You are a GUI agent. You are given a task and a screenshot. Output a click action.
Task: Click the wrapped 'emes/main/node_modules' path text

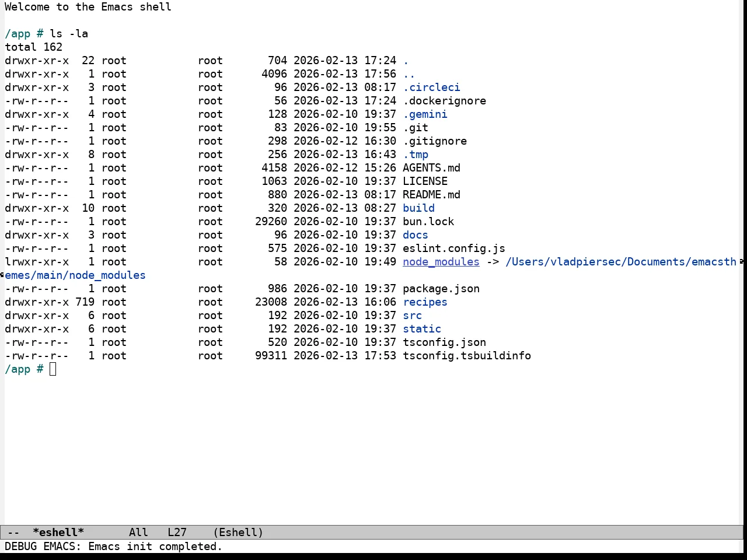click(75, 275)
